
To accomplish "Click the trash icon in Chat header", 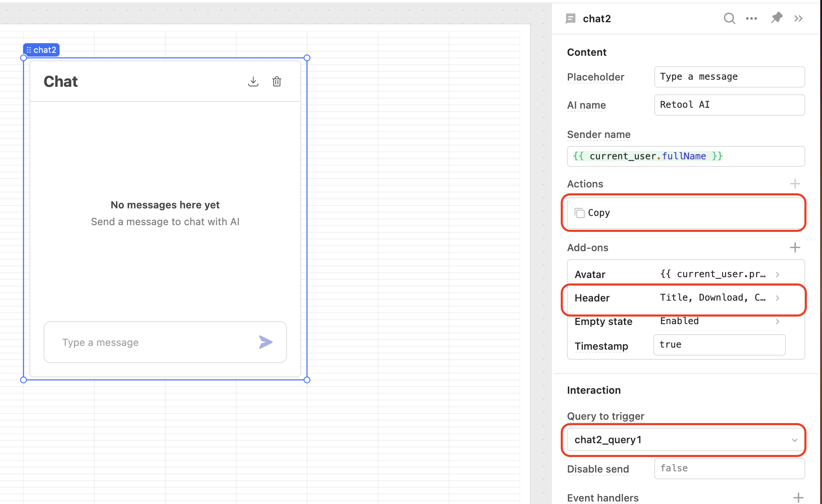I will click(277, 81).
